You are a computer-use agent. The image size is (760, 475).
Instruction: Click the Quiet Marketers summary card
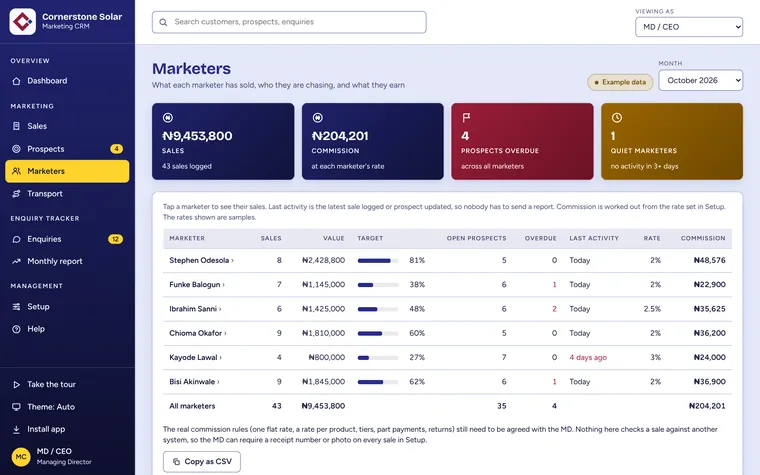672,141
